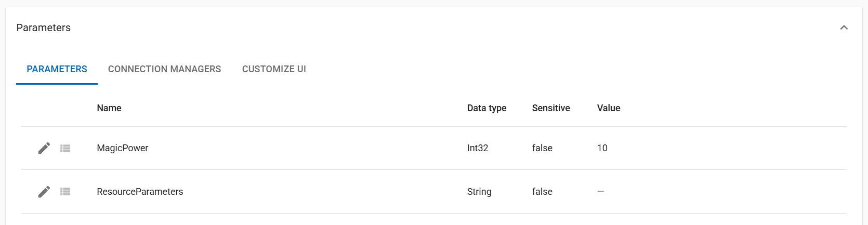Collapse the Parameters panel with the chevron
The image size is (868, 225).
click(844, 28)
